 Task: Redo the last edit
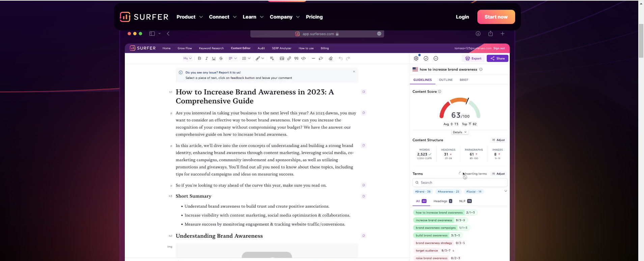pyautogui.click(x=348, y=58)
